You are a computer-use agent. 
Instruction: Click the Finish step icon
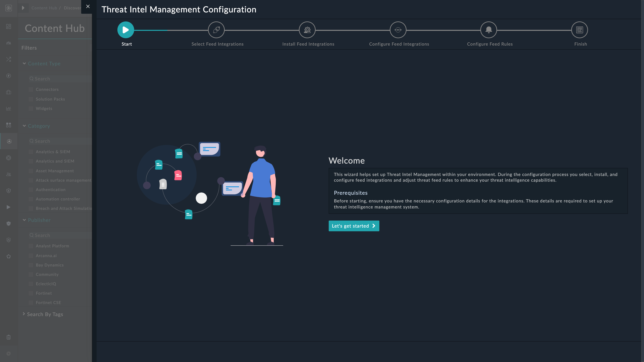(579, 30)
